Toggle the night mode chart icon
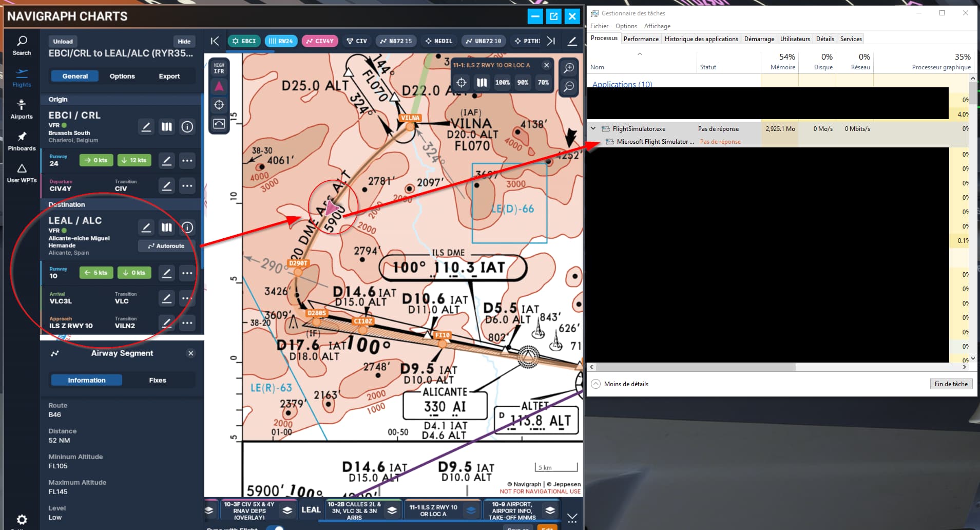The width and height of the screenshot is (980, 530). coord(219,123)
